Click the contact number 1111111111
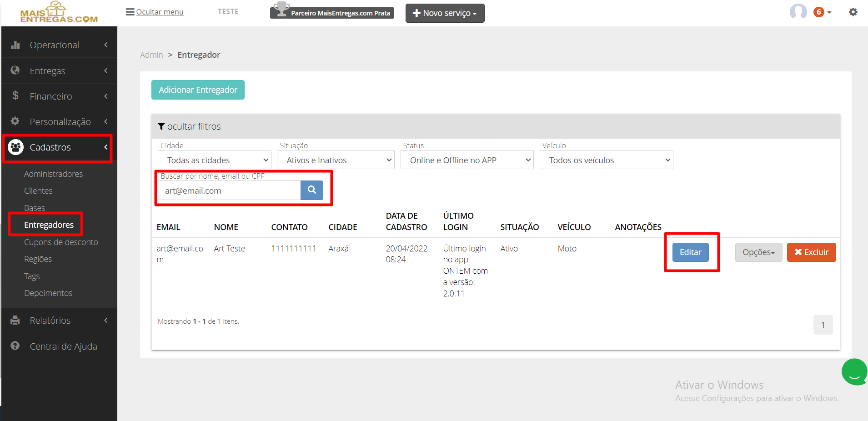This screenshot has height=421, width=868. (x=293, y=248)
